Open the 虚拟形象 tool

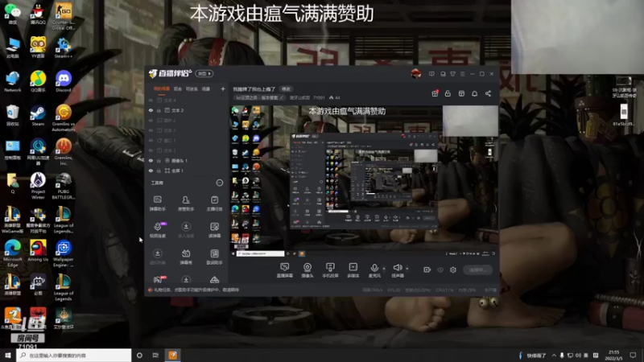157,257
